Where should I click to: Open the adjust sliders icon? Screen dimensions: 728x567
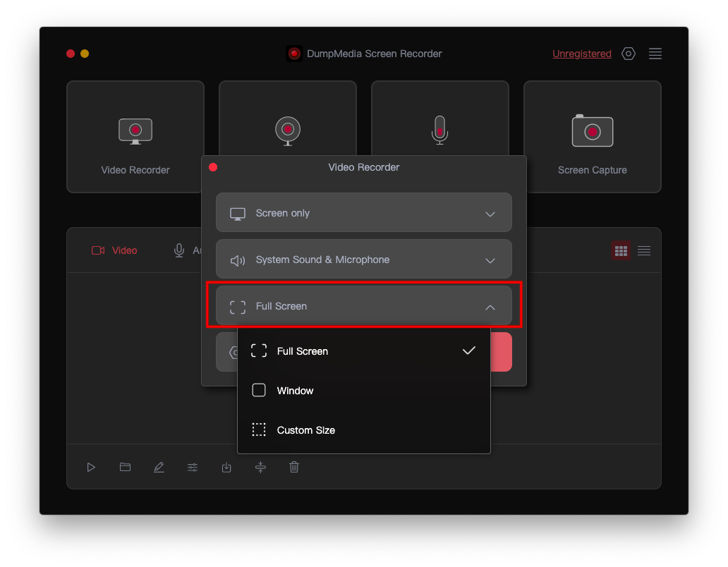tap(193, 468)
